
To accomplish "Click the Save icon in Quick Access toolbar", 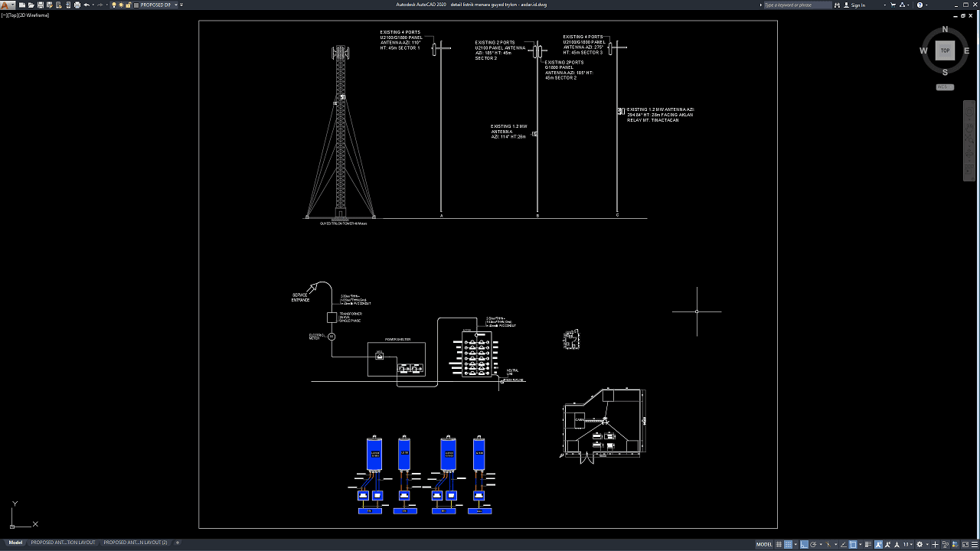I will [x=39, y=5].
